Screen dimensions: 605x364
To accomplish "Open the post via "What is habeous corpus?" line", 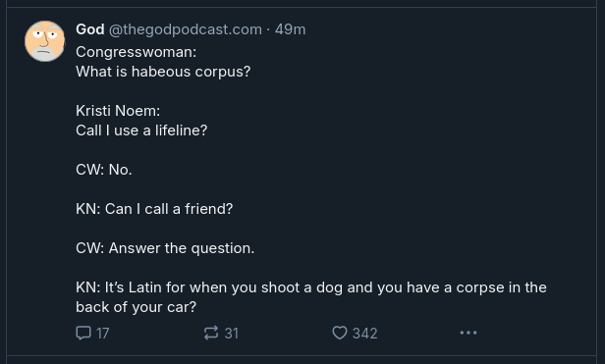I will tap(163, 72).
